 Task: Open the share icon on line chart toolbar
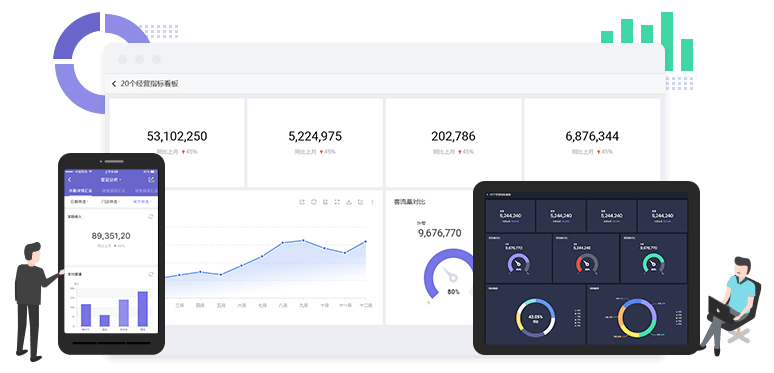pyautogui.click(x=302, y=202)
